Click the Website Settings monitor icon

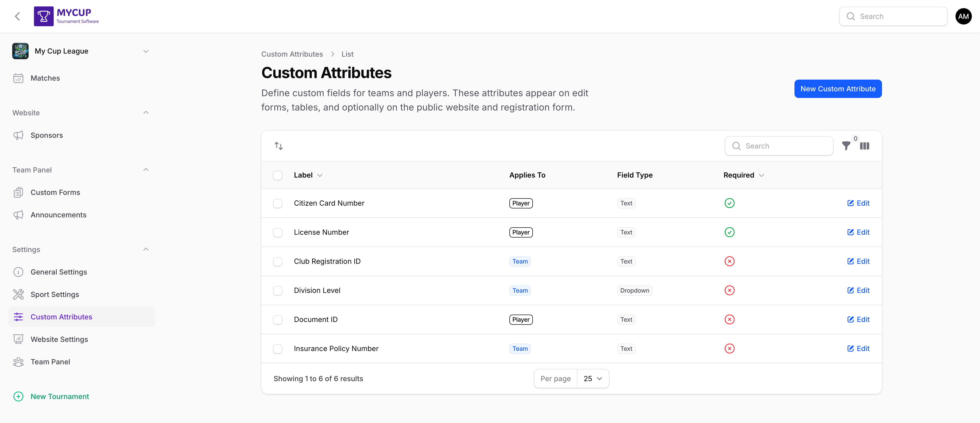pos(18,339)
